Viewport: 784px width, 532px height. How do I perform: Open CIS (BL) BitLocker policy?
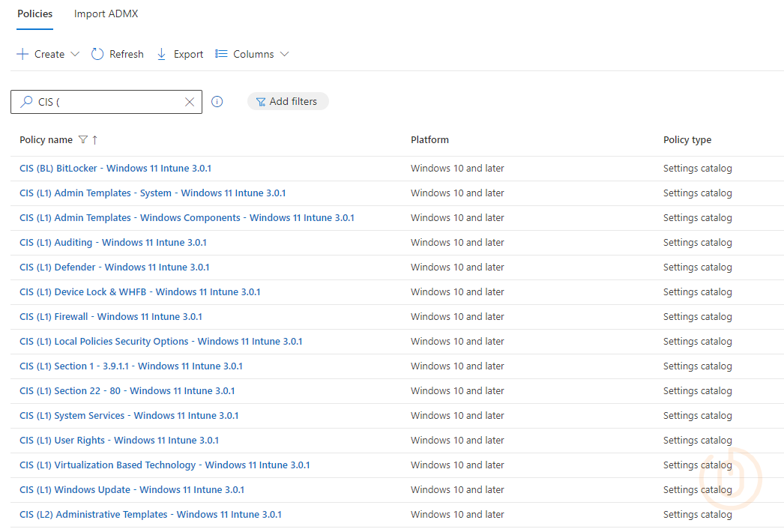(115, 169)
